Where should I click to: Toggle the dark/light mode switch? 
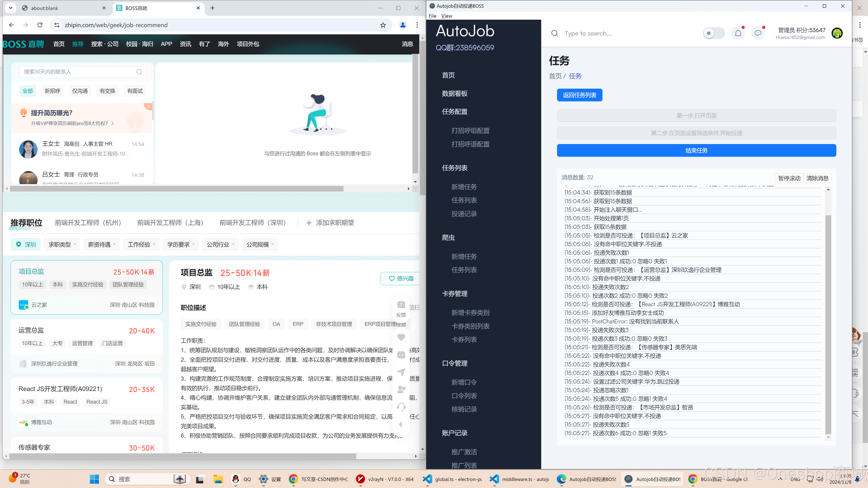click(714, 33)
